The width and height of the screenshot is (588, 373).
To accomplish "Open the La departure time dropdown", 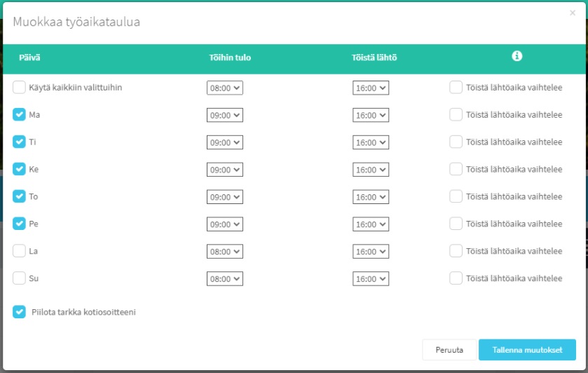I will (370, 251).
